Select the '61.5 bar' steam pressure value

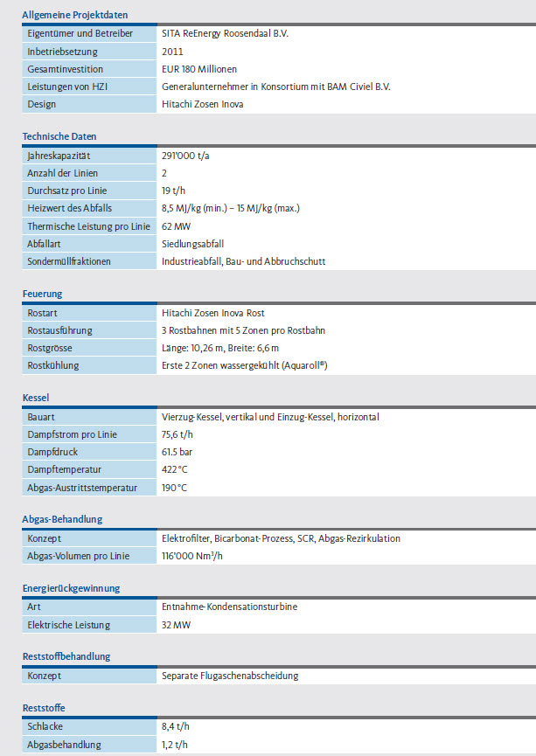179,453
